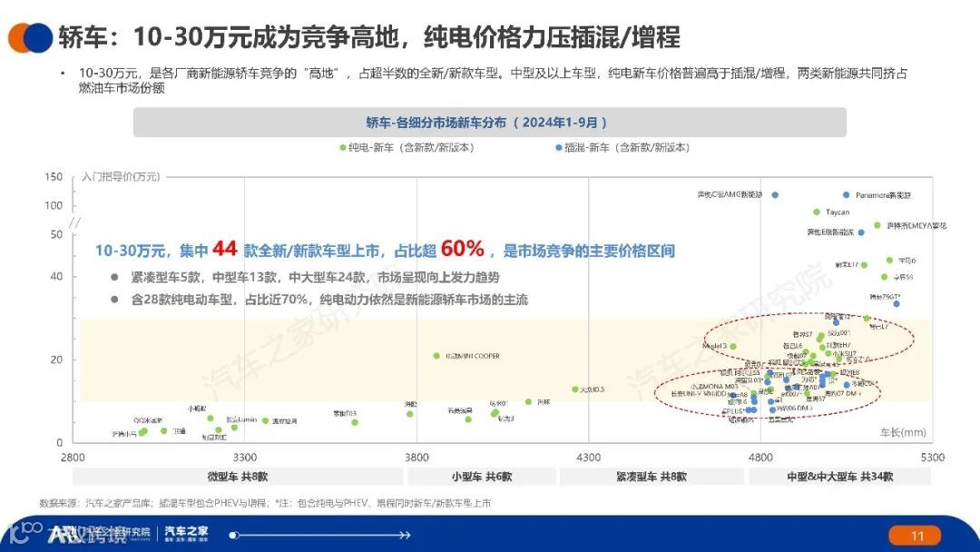980x552 pixels.
Task: Click the 汽车之家 logo in the footer
Action: pos(186,533)
